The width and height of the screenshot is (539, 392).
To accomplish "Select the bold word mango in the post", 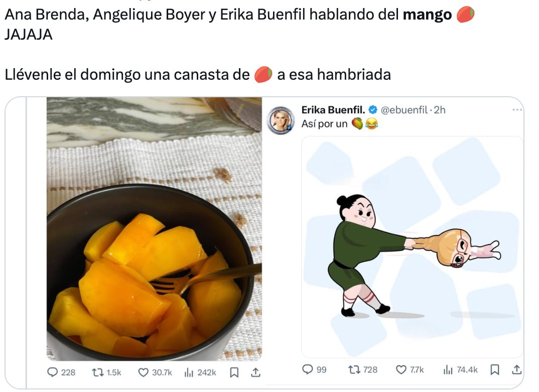I will [x=427, y=15].
